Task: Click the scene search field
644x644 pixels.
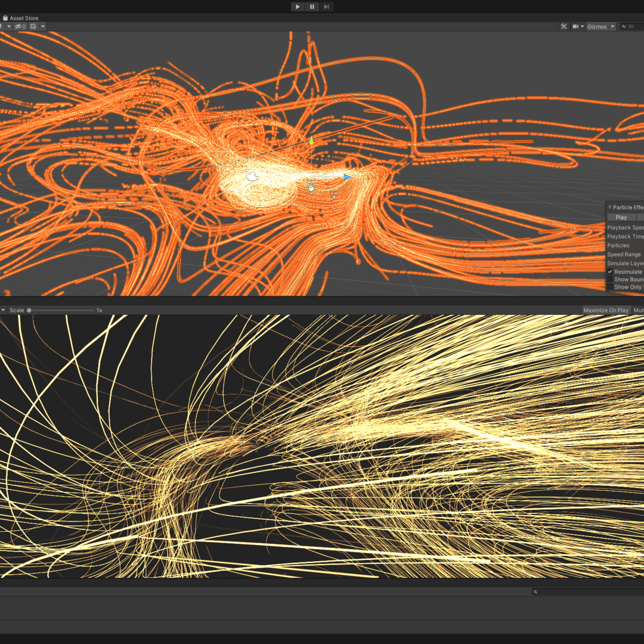Action: pos(633,27)
